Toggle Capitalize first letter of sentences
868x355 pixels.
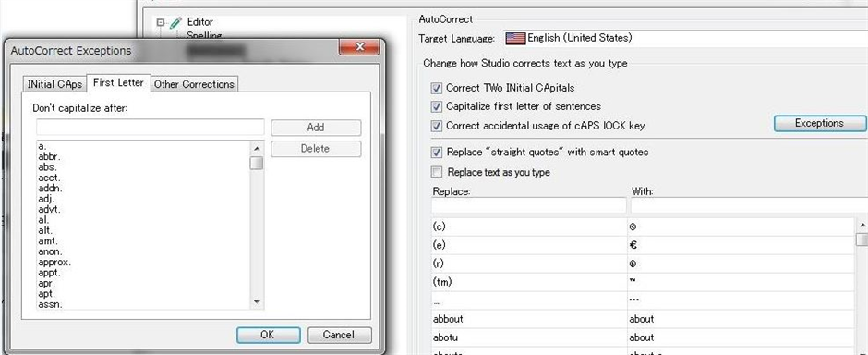tap(437, 106)
